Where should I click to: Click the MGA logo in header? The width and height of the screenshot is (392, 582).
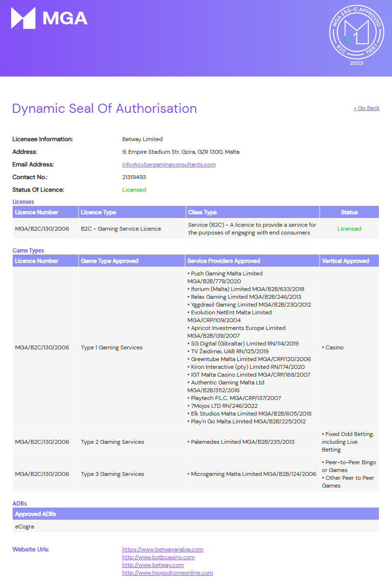click(49, 18)
